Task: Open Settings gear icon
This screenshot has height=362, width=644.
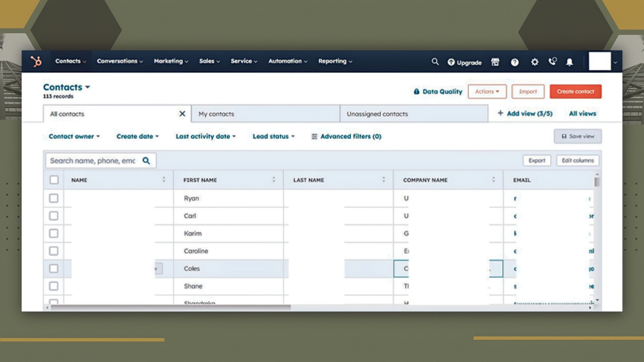Action: pos(535,62)
